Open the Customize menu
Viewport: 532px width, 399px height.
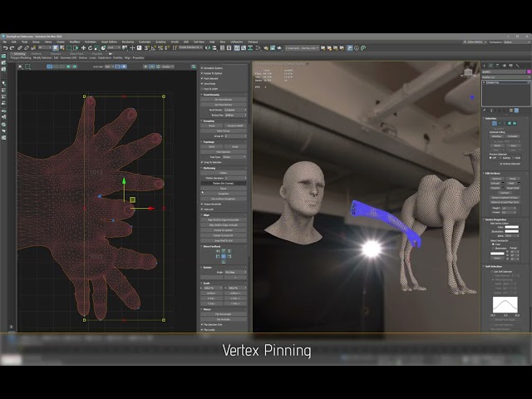point(145,42)
